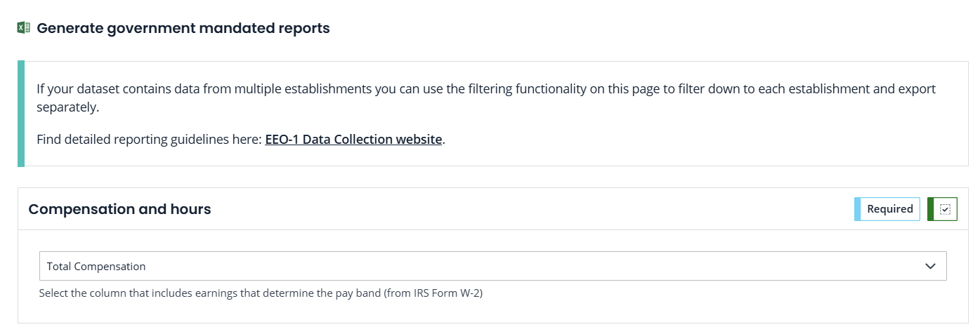Click the Generate government mandated reports heading
Viewport: 980px width, 334px height.
tap(183, 29)
